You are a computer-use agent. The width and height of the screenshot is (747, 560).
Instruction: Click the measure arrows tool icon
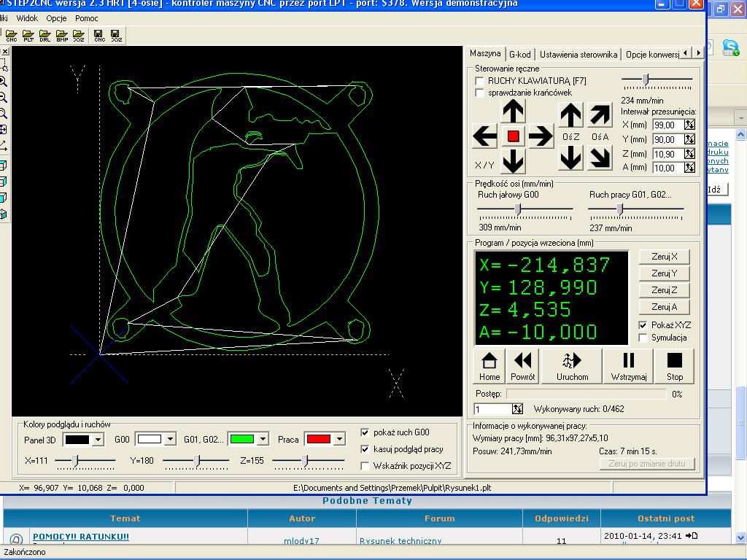tap(4, 146)
